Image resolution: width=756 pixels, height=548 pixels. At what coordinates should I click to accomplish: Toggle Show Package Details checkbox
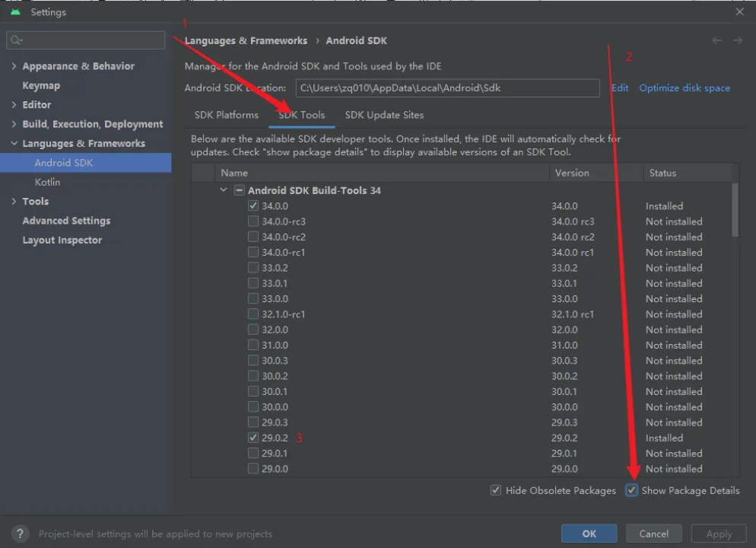click(x=632, y=491)
